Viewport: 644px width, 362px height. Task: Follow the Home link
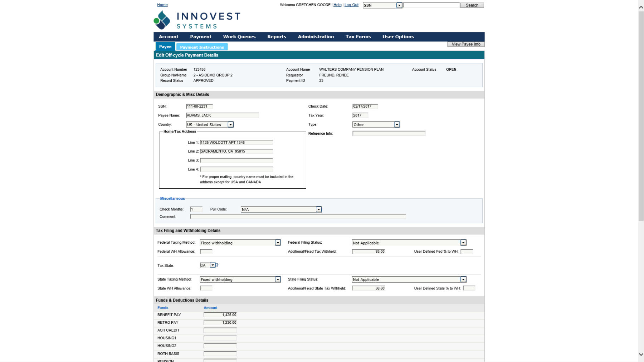coord(162,5)
